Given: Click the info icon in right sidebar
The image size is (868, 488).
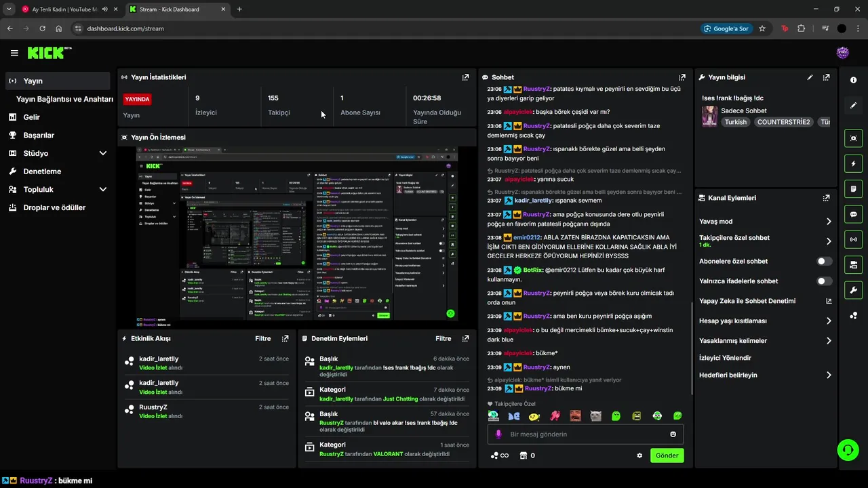Looking at the screenshot, I should (853, 80).
